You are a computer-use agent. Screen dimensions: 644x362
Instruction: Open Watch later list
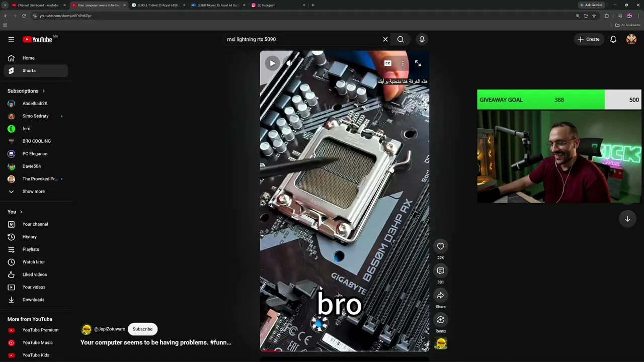point(36,262)
